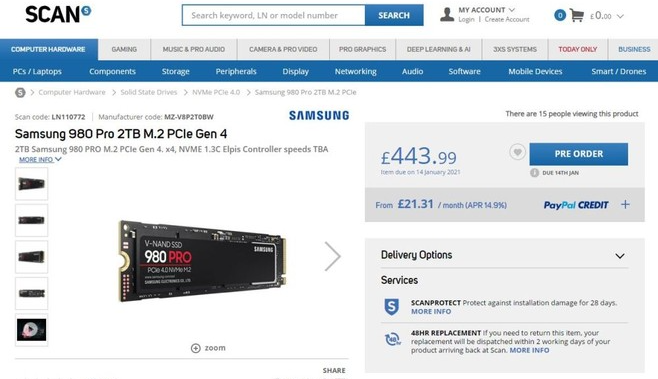The image size is (658, 379).
Task: Show next product image with arrow
Action: (332, 256)
